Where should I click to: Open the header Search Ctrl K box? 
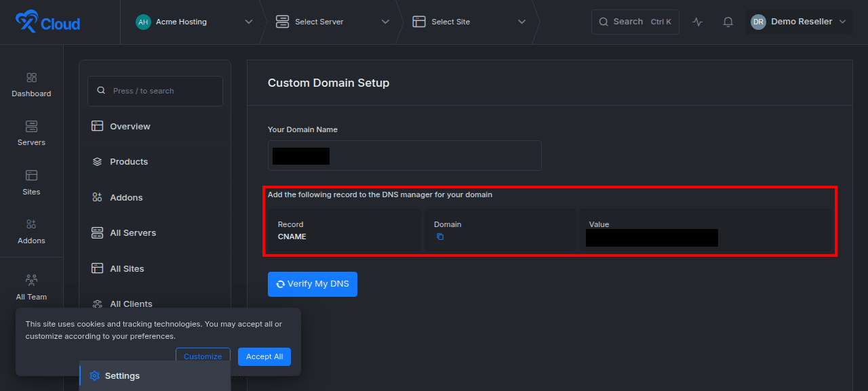(x=635, y=22)
